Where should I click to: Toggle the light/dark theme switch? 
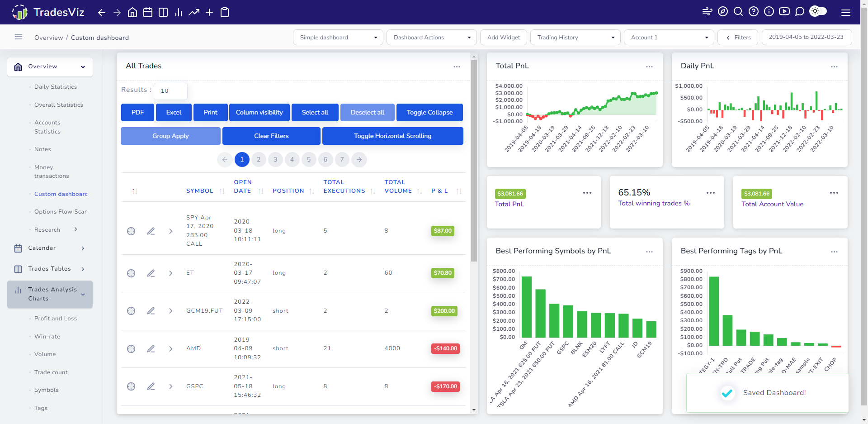(x=818, y=11)
